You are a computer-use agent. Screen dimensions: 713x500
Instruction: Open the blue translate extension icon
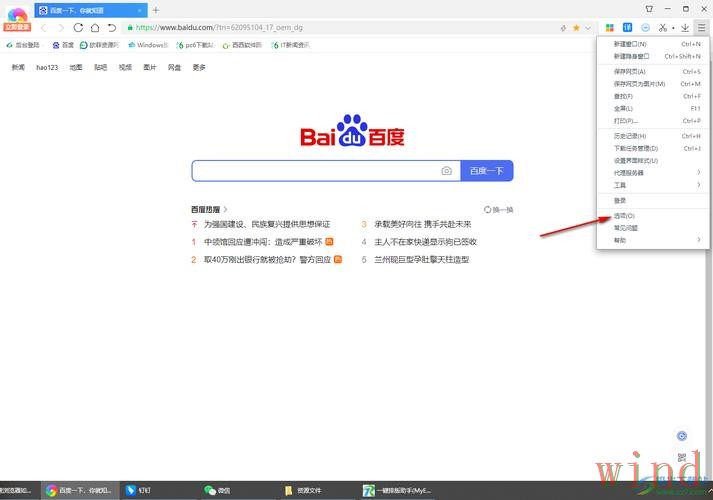[628, 28]
